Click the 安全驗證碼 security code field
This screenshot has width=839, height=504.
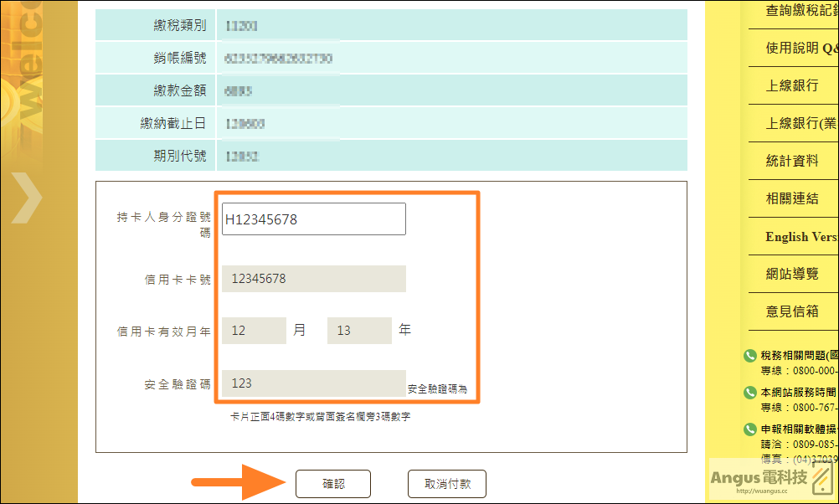[313, 383]
